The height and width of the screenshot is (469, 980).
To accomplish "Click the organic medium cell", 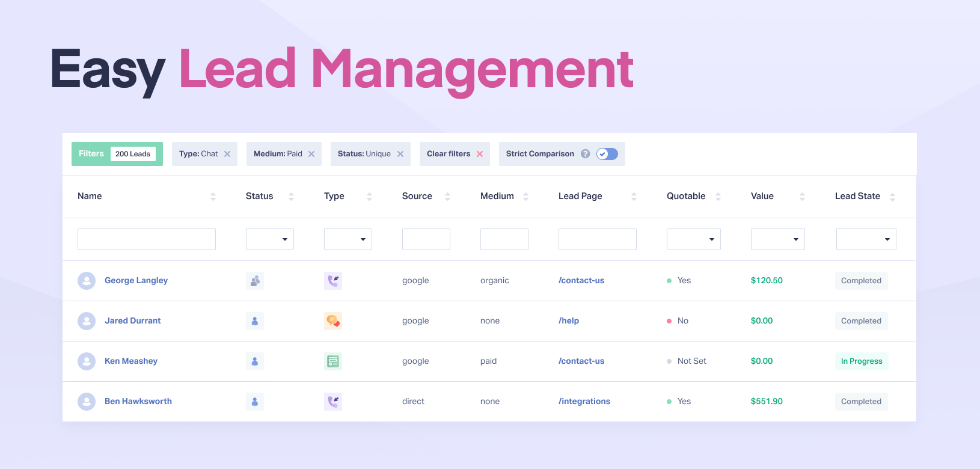I will (x=495, y=280).
